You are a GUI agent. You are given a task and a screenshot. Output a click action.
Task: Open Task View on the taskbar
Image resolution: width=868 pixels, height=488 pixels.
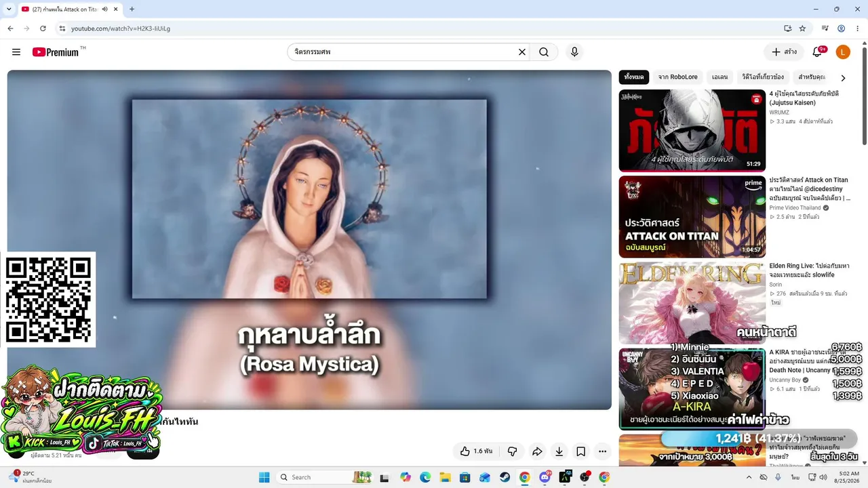(x=386, y=477)
